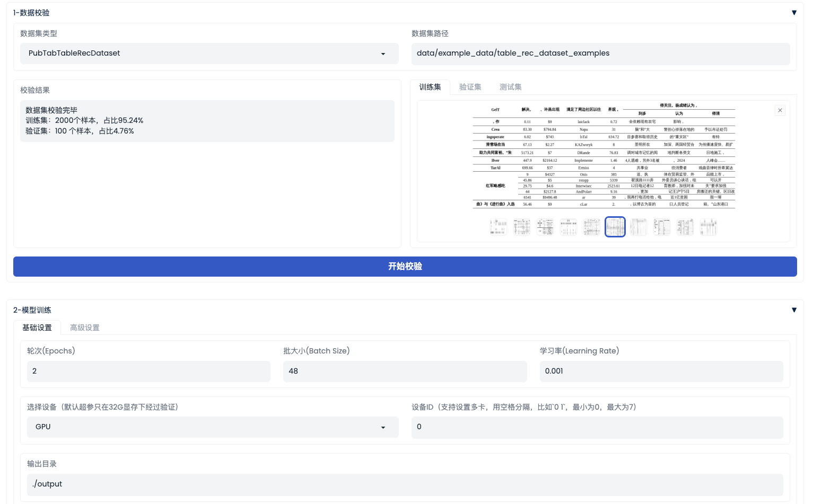Switch to the 测试集 tab
This screenshot has height=504, width=813.
pyautogui.click(x=510, y=86)
